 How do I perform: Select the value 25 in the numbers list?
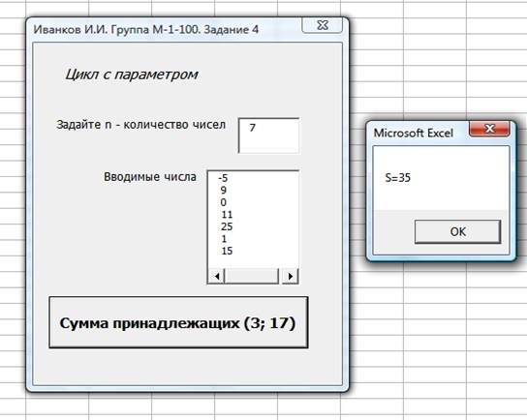227,226
